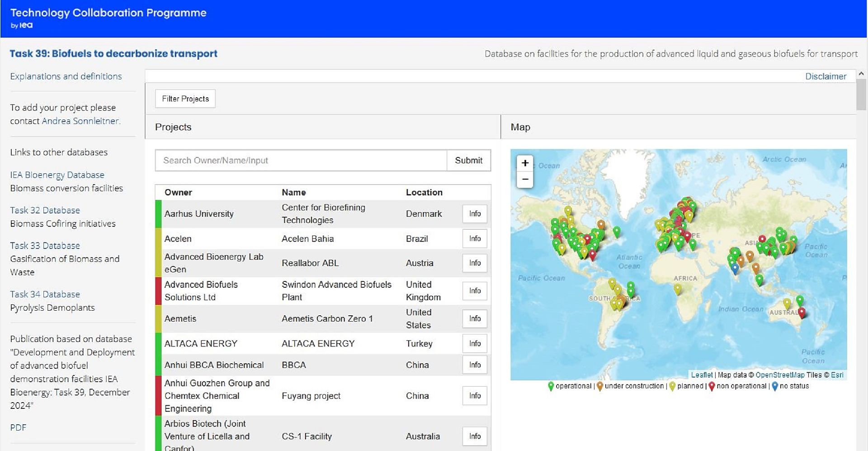Open the Leaflet attribution link
Screen dimensions: 868x451
point(702,375)
